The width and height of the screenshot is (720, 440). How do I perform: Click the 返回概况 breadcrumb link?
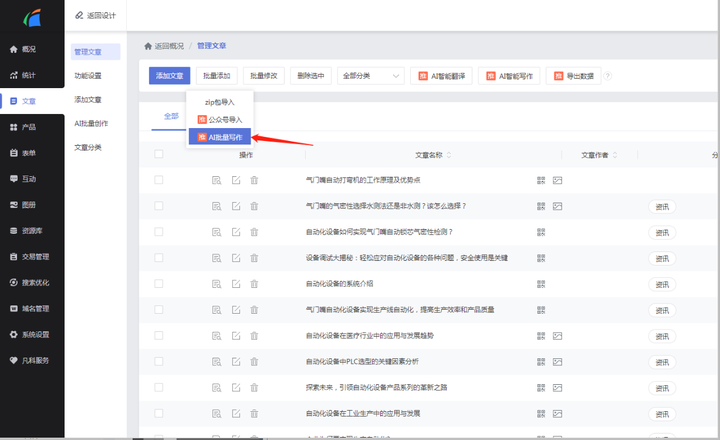(x=168, y=46)
